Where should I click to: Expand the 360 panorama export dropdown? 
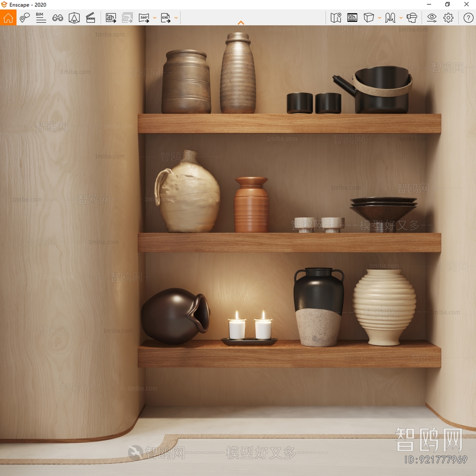[x=155, y=18]
